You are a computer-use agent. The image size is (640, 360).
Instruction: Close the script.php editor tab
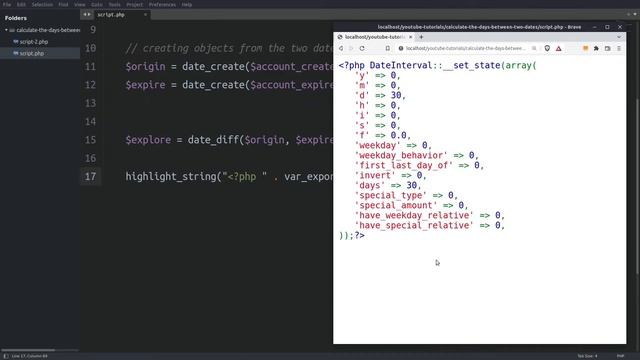pos(145,14)
